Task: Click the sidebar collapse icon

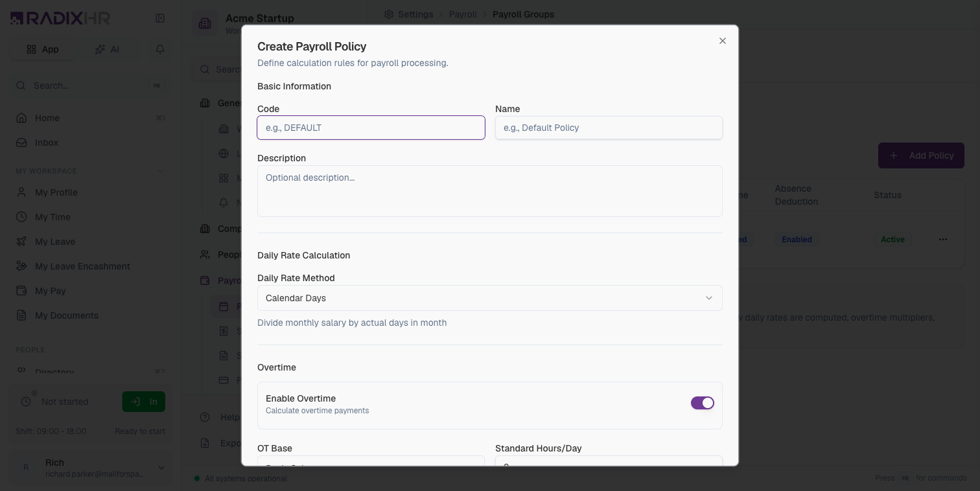Action: click(160, 18)
